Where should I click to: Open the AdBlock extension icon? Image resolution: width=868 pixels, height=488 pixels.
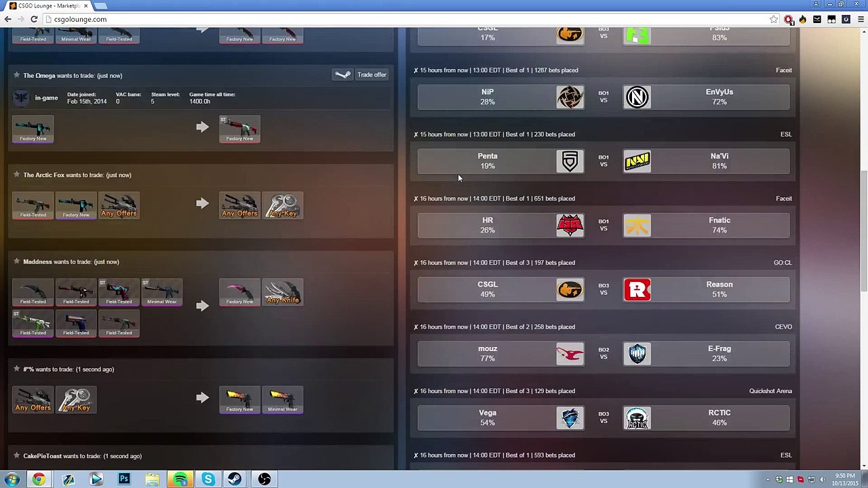[x=789, y=19]
